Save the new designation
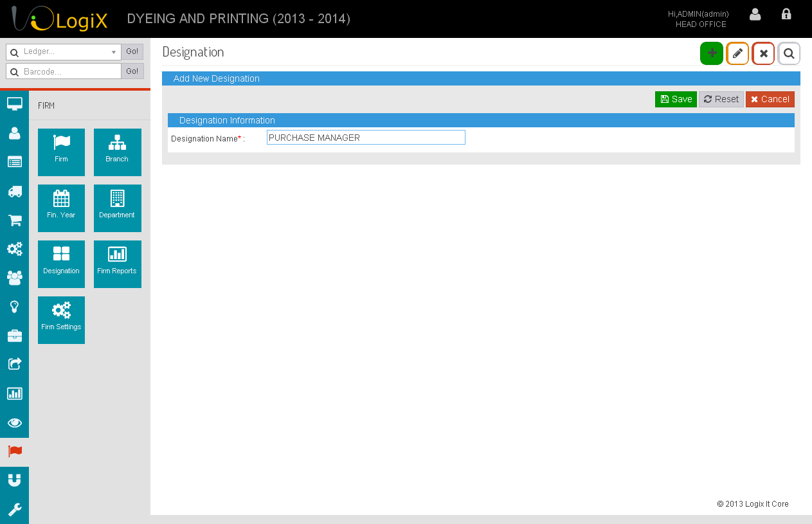Viewport: 812px width, 524px height. pyautogui.click(x=676, y=99)
